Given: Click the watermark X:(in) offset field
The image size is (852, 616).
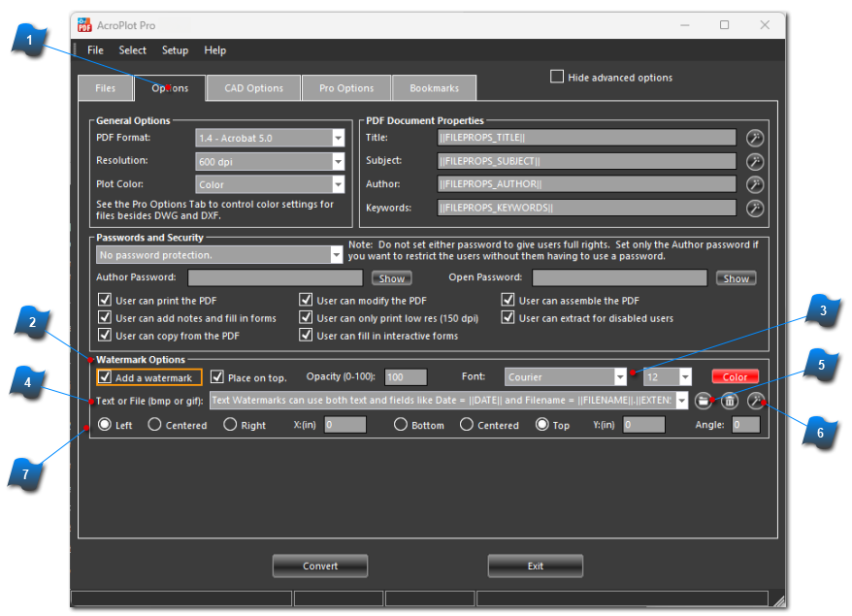Looking at the screenshot, I should point(345,424).
